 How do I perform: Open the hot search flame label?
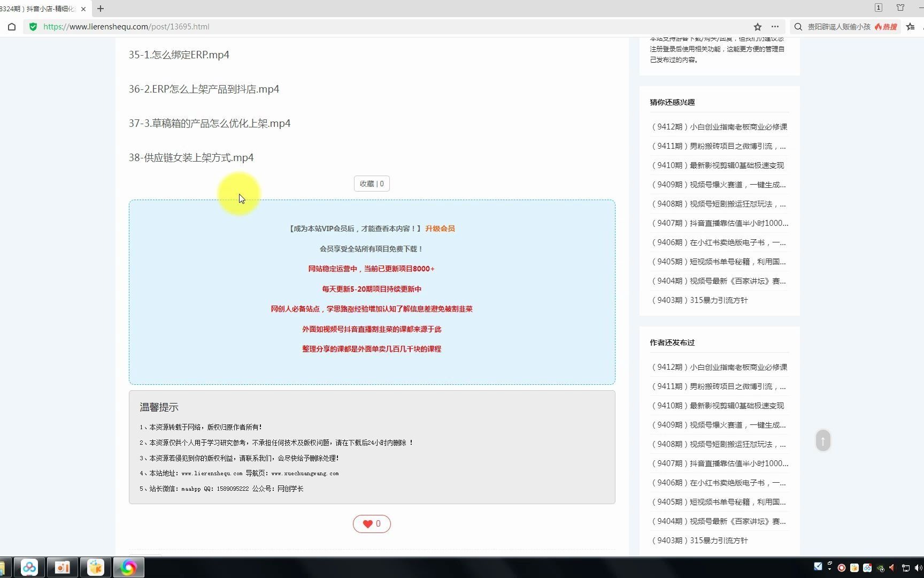click(x=886, y=27)
